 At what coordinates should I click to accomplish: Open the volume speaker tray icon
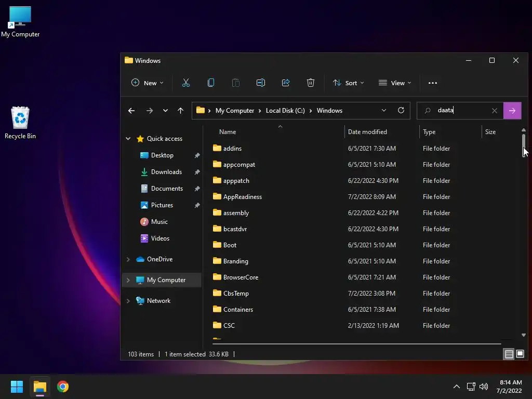point(484,387)
